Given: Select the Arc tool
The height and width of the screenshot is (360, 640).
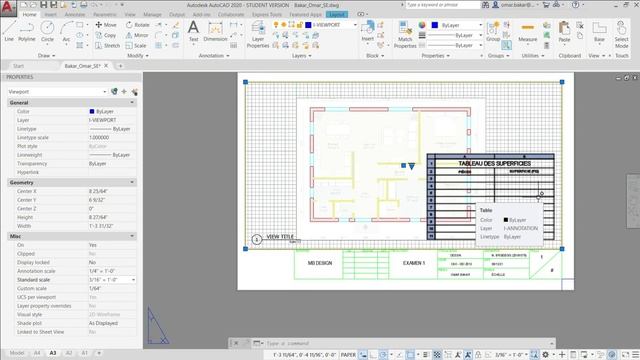Looking at the screenshot, I should coord(66,31).
